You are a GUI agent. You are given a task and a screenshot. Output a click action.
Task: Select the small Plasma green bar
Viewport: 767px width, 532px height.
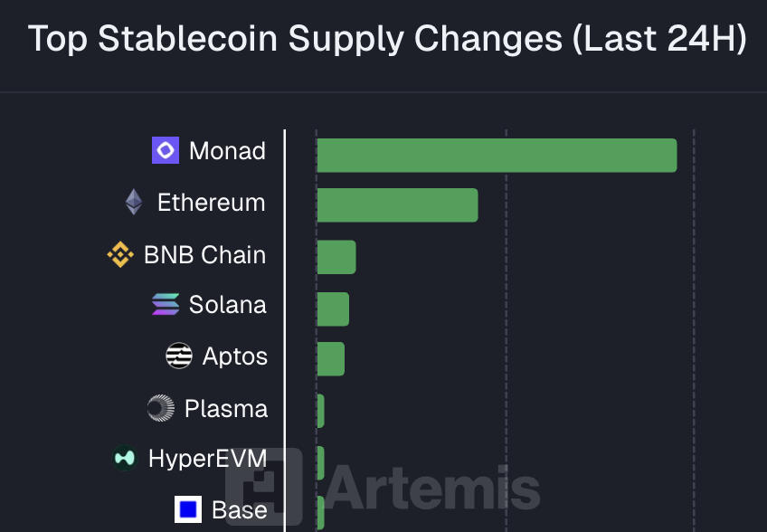(320, 411)
